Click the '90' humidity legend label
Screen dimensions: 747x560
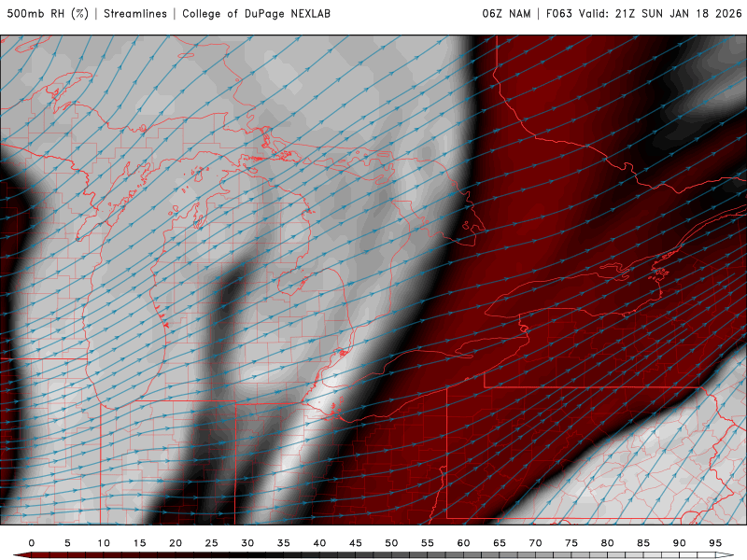point(680,543)
